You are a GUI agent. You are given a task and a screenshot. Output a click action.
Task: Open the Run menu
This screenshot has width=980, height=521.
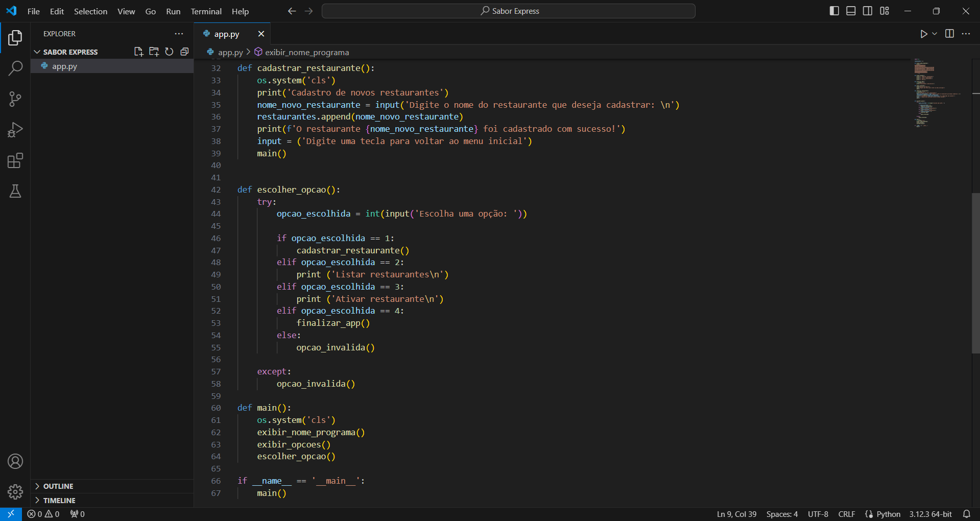coord(173,11)
